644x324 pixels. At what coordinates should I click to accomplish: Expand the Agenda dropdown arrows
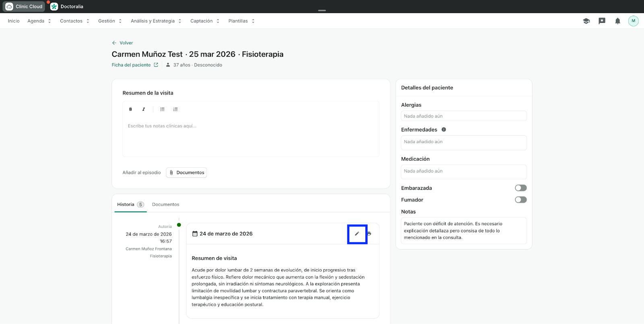50,21
